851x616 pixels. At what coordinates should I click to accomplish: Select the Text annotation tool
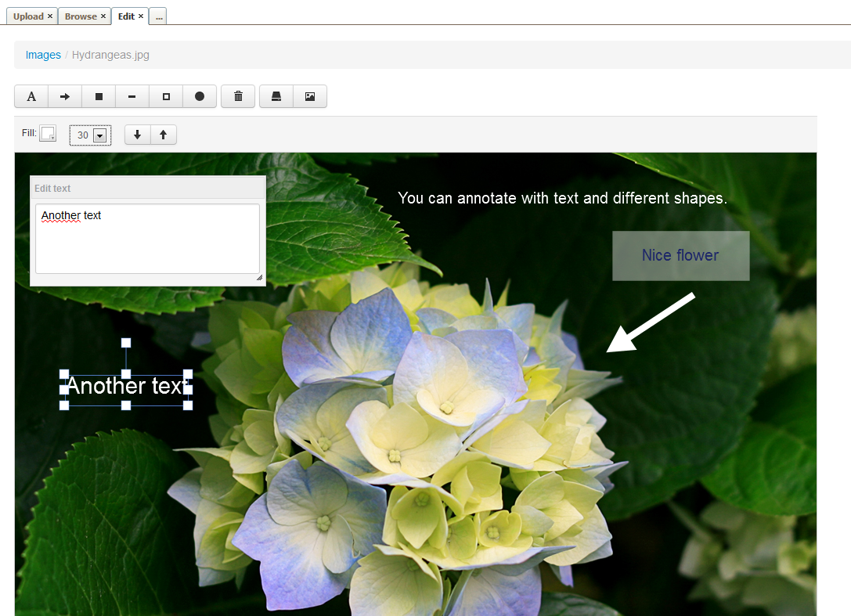31,95
